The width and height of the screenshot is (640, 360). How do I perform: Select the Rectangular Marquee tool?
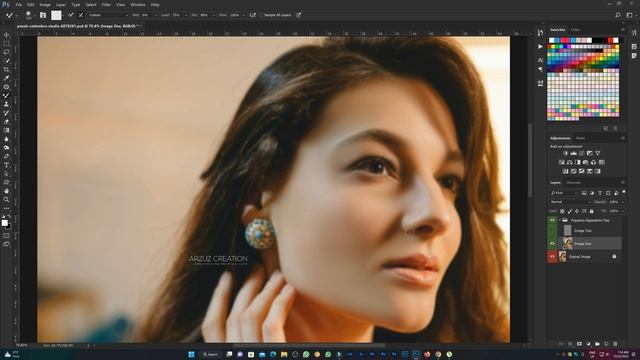click(6, 44)
